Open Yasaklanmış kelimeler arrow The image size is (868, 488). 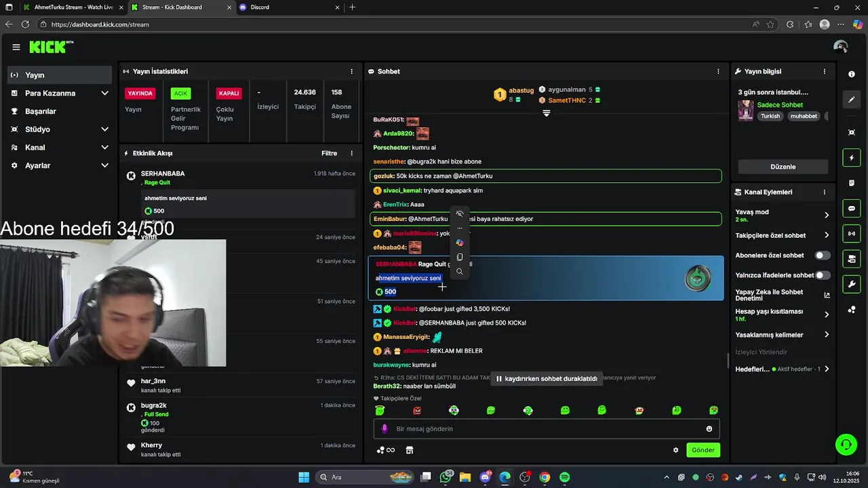[827, 335]
